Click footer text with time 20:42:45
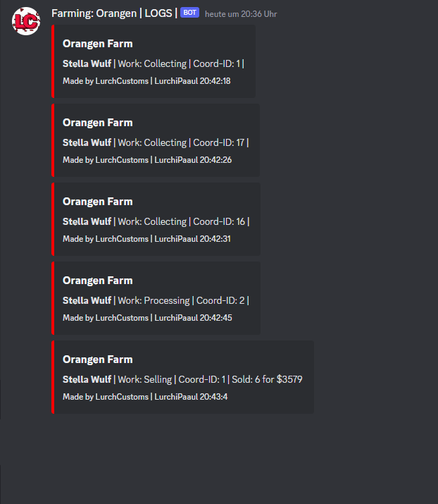The width and height of the screenshot is (438, 504). [147, 318]
